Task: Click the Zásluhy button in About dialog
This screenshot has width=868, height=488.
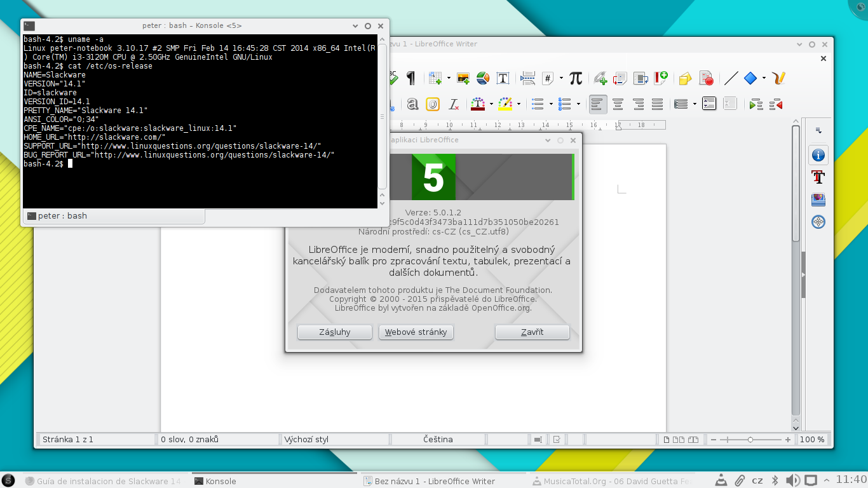Action: [334, 332]
